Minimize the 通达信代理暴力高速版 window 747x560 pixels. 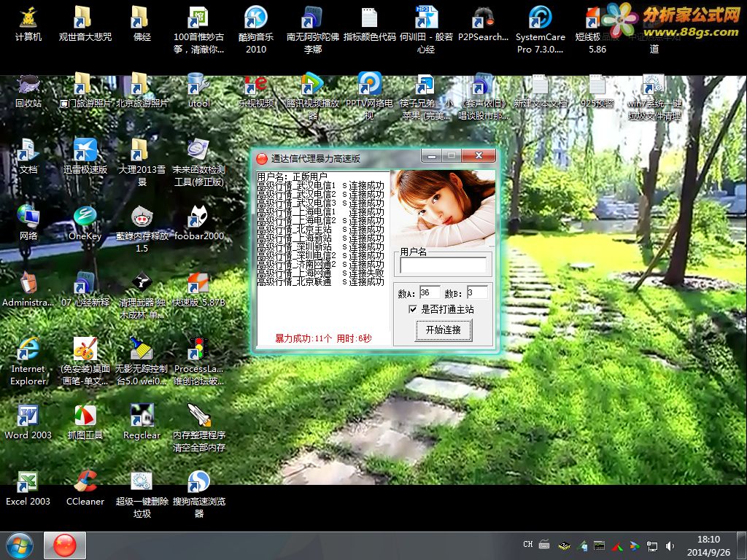pos(432,156)
